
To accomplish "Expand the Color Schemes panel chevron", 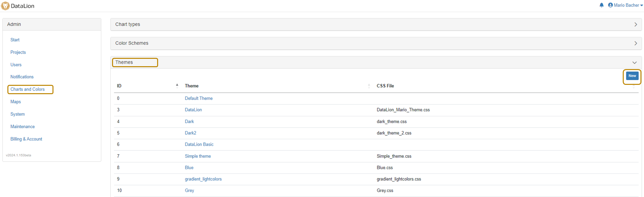I will pyautogui.click(x=636, y=43).
